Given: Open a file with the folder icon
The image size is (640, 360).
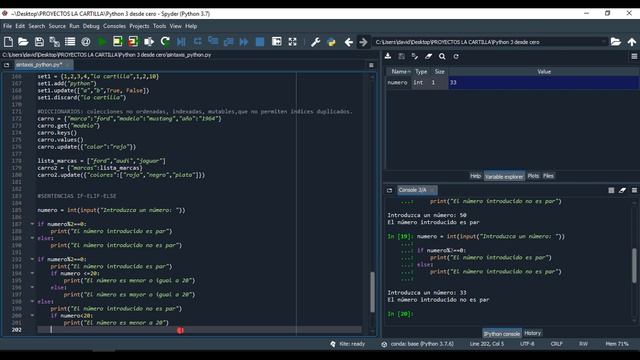Looking at the screenshot, I should (x=23, y=42).
